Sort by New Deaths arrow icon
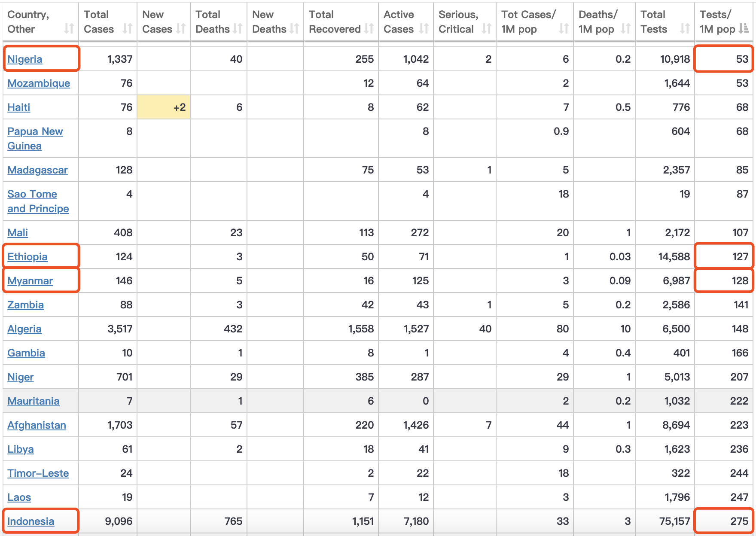756x536 pixels. coord(294,29)
